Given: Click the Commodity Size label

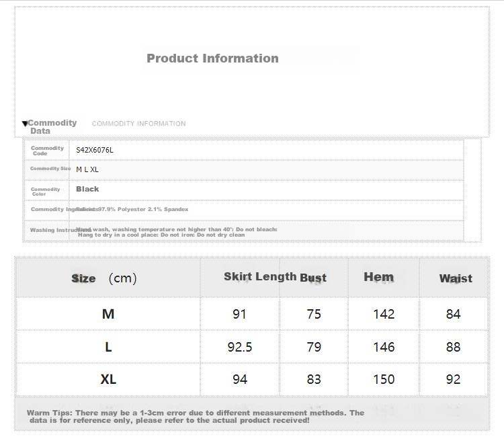Looking at the screenshot, I should tap(50, 169).
